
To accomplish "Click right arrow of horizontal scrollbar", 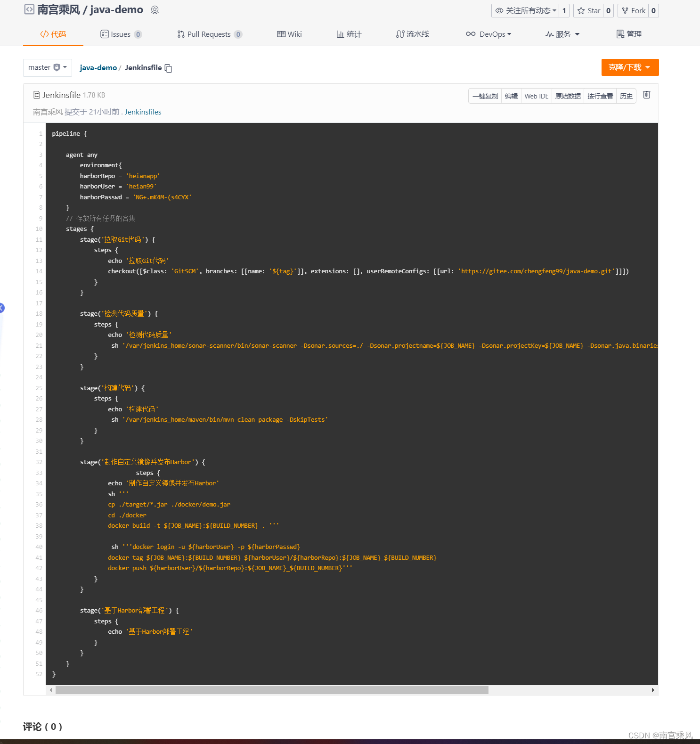I will pyautogui.click(x=653, y=690).
